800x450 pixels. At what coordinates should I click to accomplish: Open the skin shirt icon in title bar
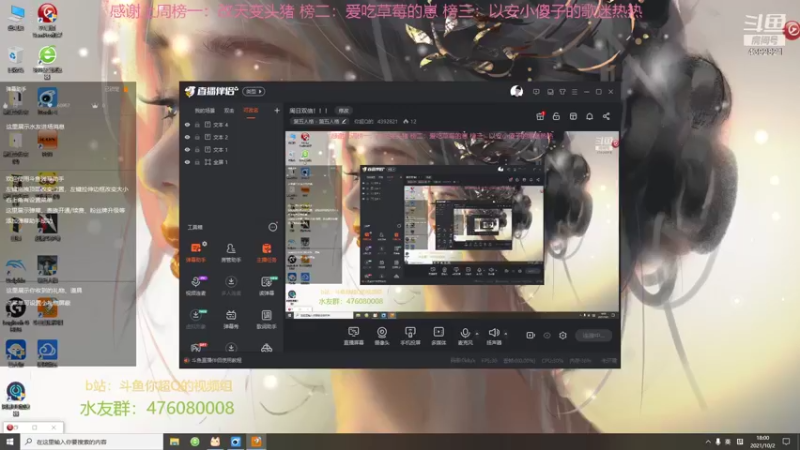click(x=562, y=92)
